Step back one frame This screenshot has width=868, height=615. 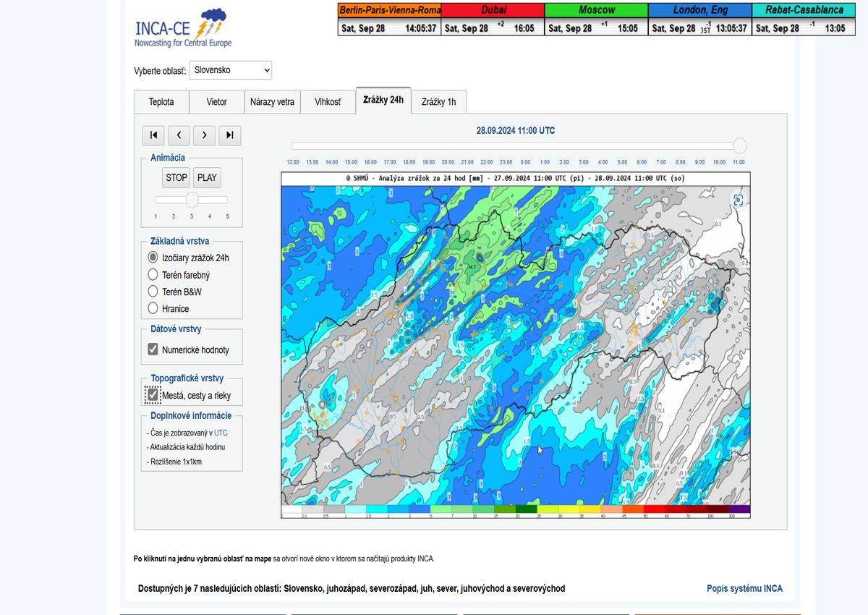(x=179, y=135)
